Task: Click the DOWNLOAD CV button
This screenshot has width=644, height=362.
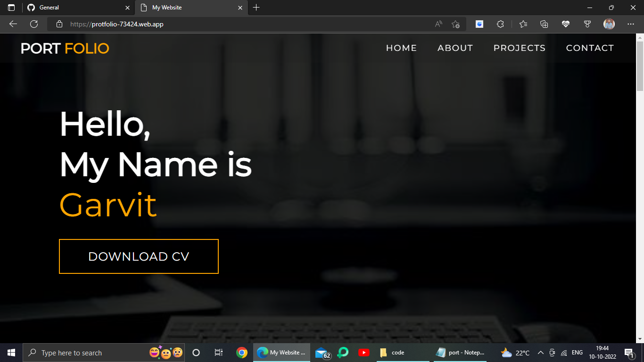Action: coord(139,256)
